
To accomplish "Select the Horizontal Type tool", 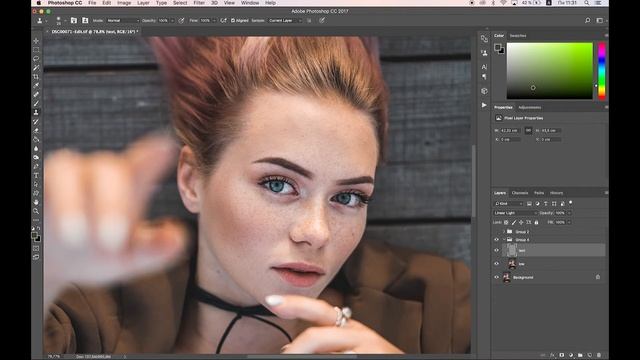I will pyautogui.click(x=36, y=175).
